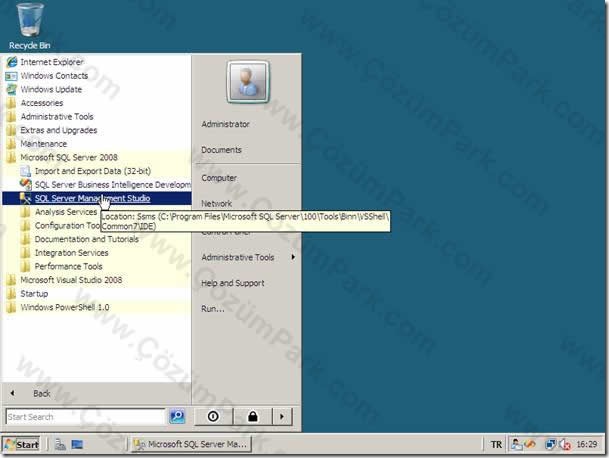
Task: Click the network tray icon
Action: point(550,444)
